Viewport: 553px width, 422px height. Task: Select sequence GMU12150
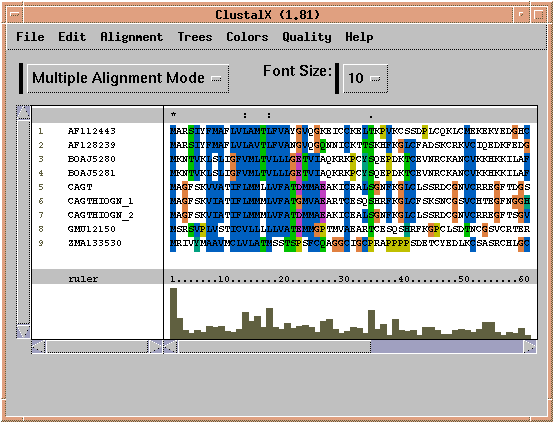(92, 229)
